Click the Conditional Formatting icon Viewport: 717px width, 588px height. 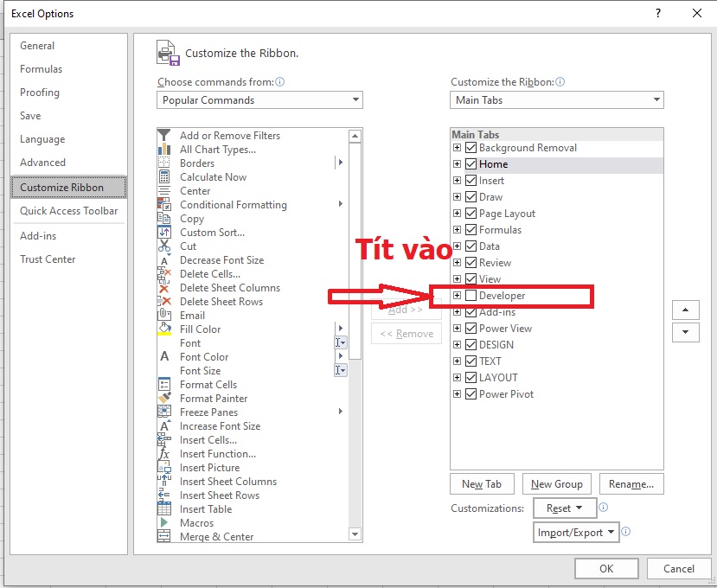pos(164,204)
